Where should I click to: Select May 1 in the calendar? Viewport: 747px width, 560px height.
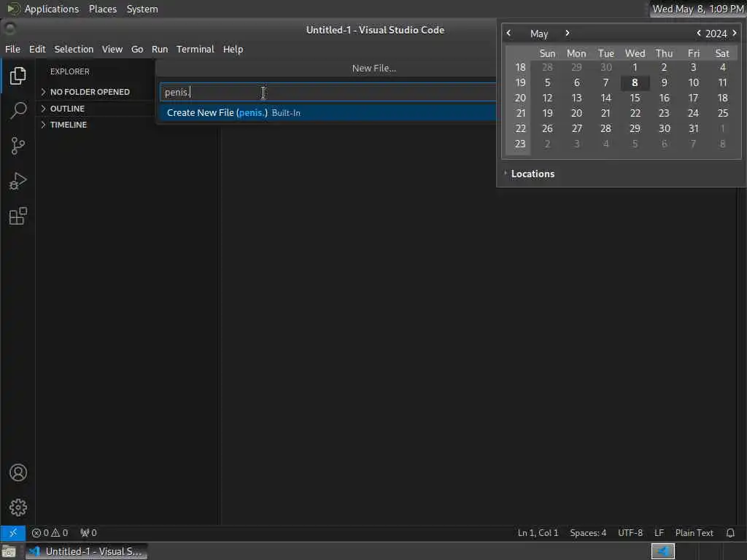click(635, 67)
